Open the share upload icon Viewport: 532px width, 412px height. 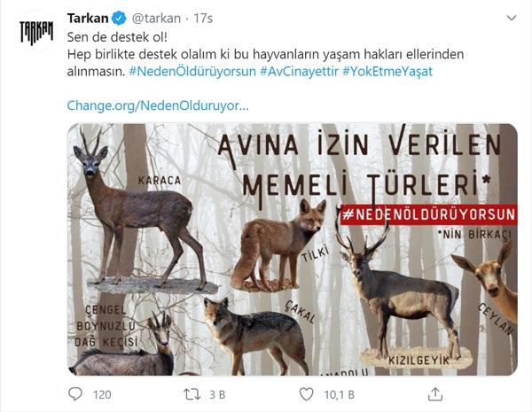[435, 394]
